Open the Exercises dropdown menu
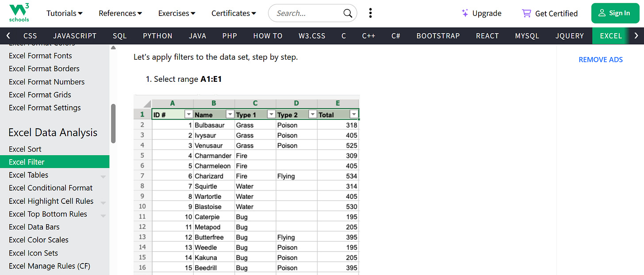The height and width of the screenshot is (275, 644). 177,13
